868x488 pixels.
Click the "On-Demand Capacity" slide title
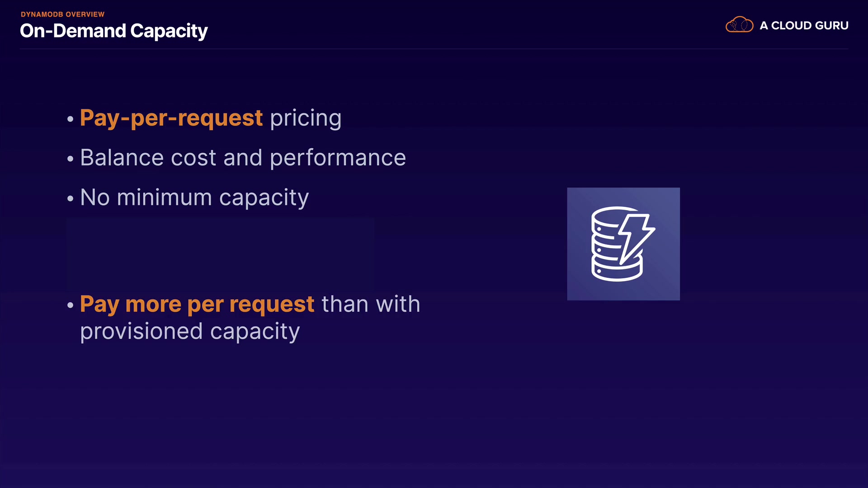[x=114, y=31]
